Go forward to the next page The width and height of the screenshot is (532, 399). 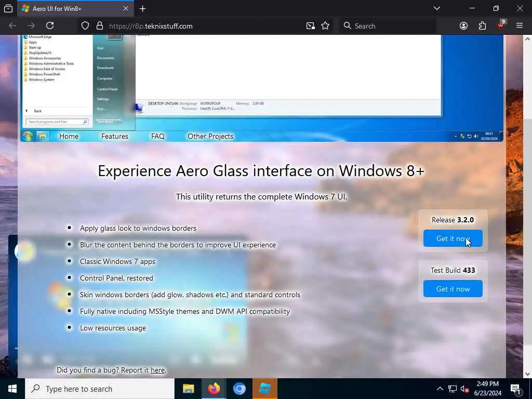[31, 26]
